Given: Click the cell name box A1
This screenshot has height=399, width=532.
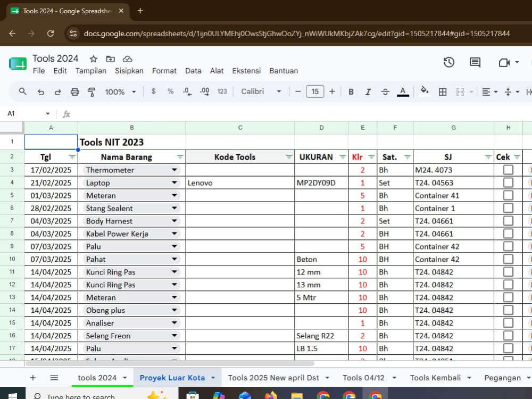Looking at the screenshot, I should coord(28,114).
